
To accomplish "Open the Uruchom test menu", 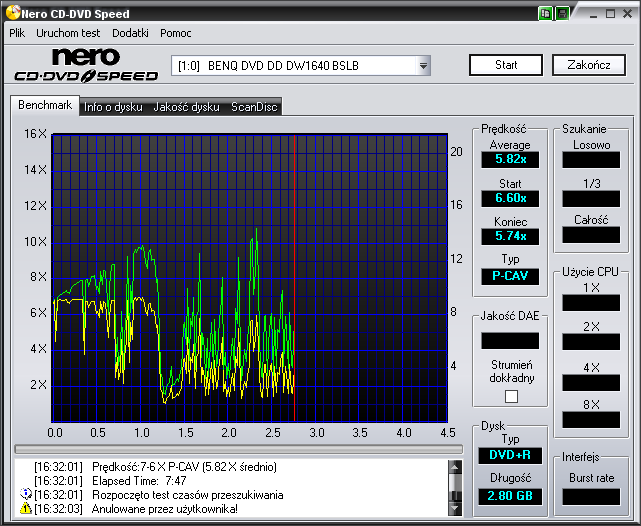I will (68, 33).
